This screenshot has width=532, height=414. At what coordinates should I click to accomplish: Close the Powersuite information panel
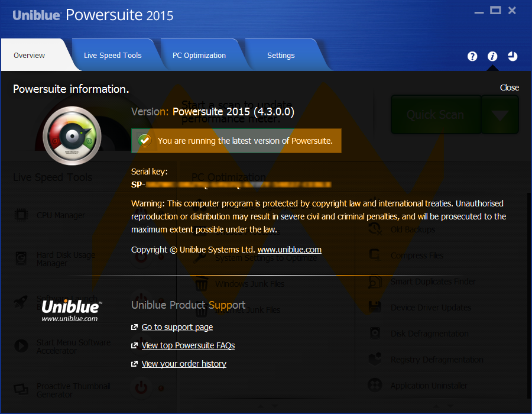510,88
